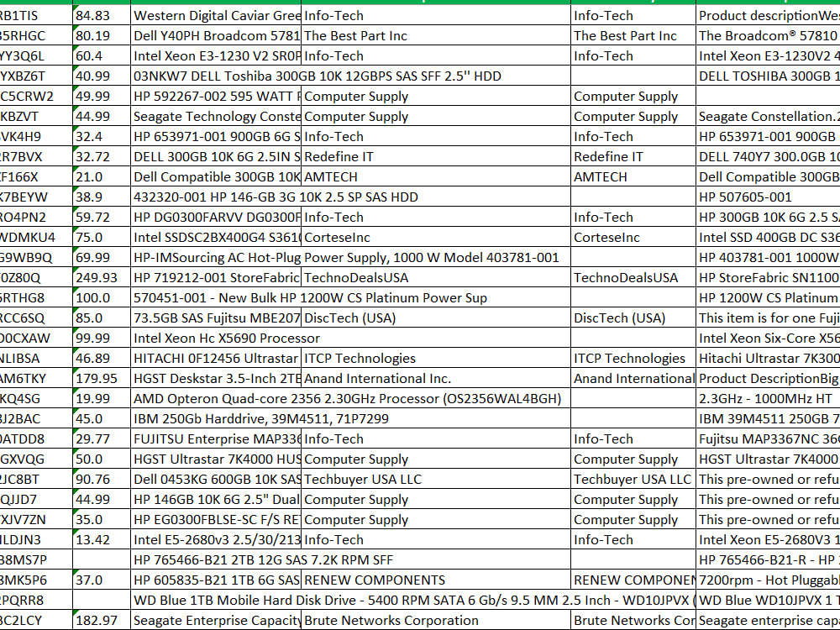Click the Dell 0453KG 600GB 10K cell
This screenshot has height=630, width=840.
pyautogui.click(x=216, y=480)
